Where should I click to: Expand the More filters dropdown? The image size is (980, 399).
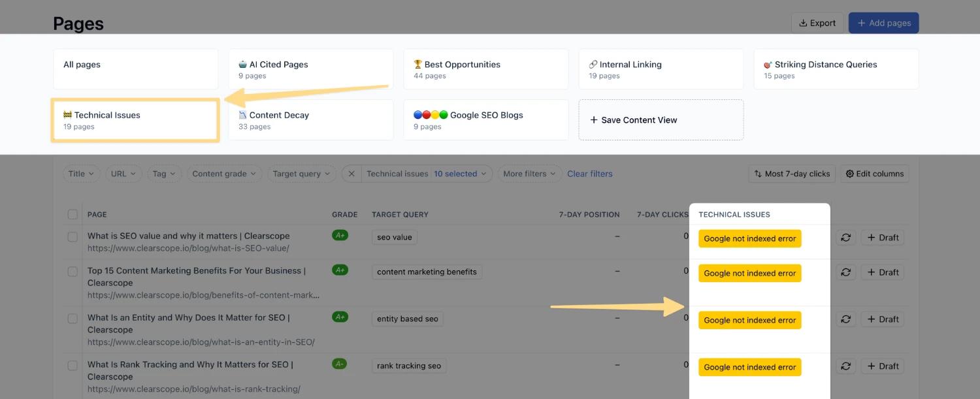click(529, 174)
